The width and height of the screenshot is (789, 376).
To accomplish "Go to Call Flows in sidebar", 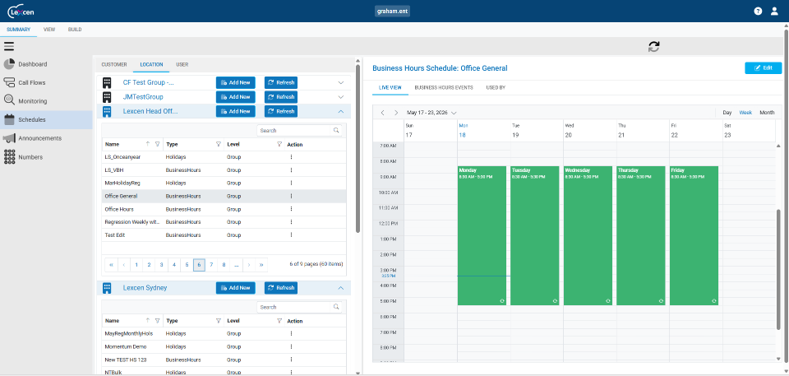I will 32,83.
